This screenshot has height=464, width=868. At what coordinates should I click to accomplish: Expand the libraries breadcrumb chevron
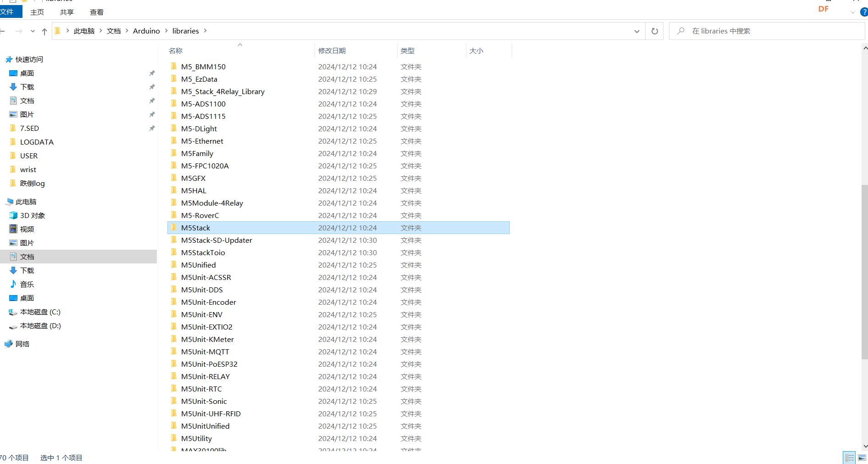pos(205,31)
